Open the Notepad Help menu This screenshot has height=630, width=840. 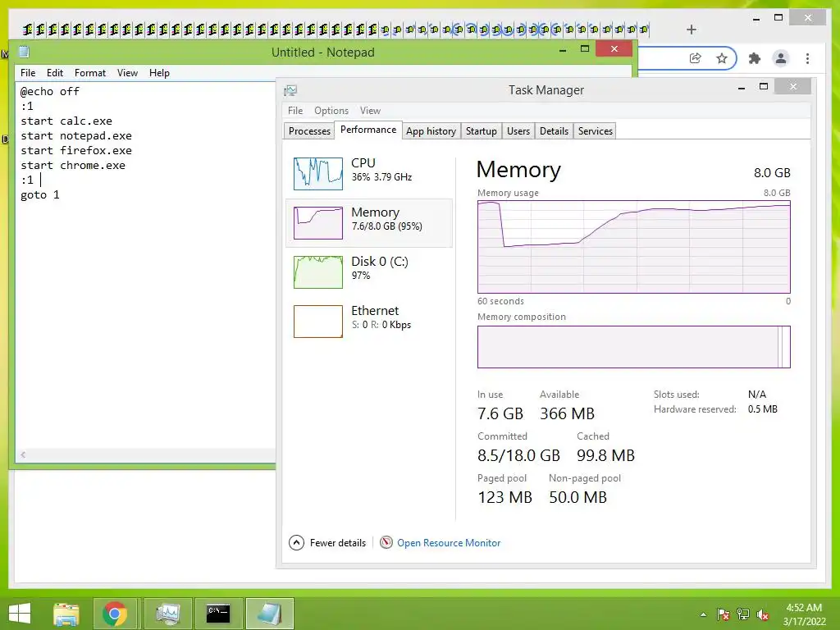coord(159,73)
